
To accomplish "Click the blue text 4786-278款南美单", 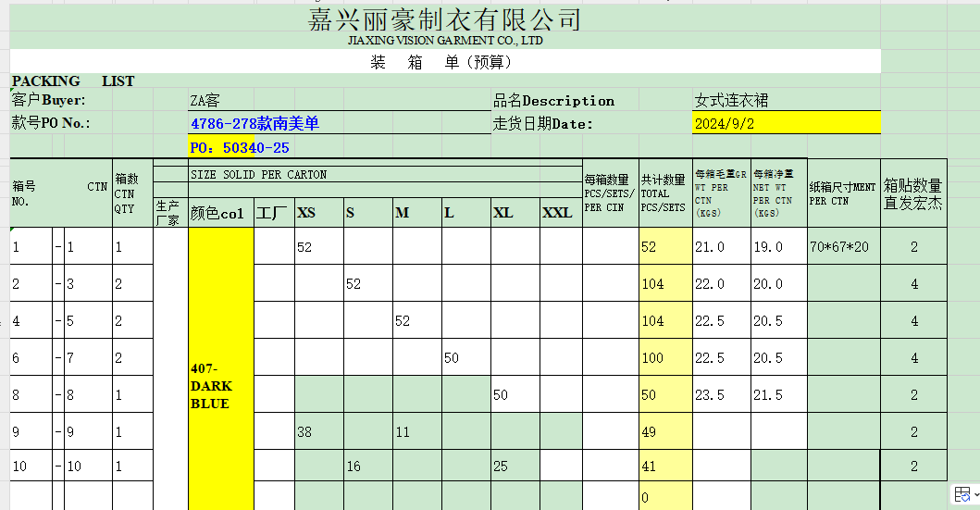I will 254,123.
